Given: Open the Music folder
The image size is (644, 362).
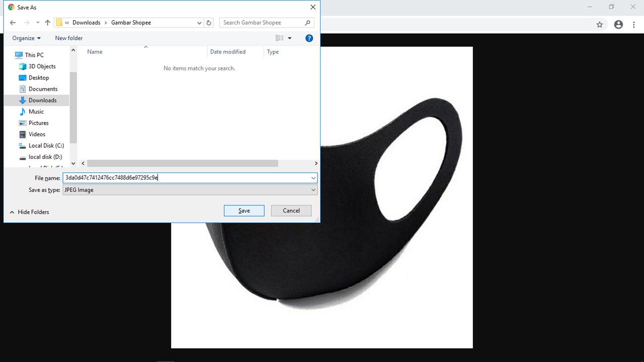Looking at the screenshot, I should [36, 112].
